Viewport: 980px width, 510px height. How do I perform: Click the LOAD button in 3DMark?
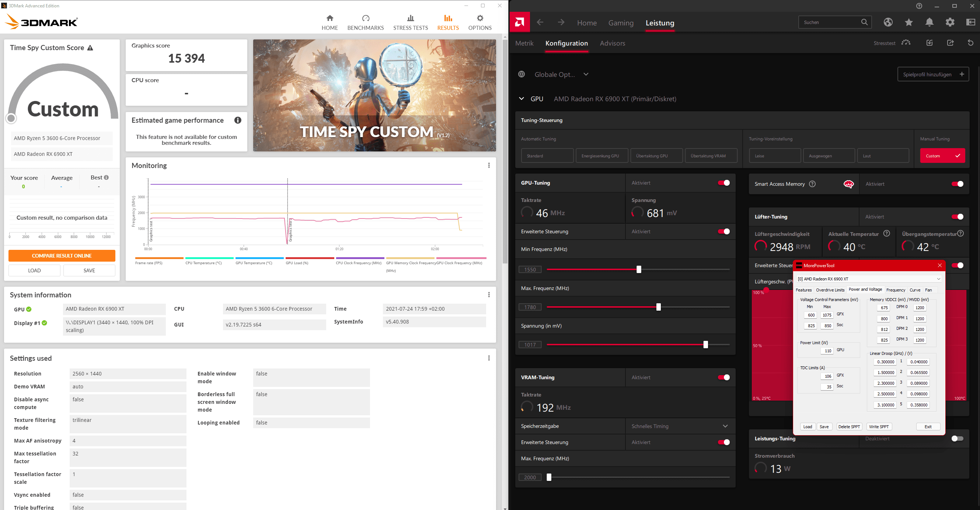(34, 270)
